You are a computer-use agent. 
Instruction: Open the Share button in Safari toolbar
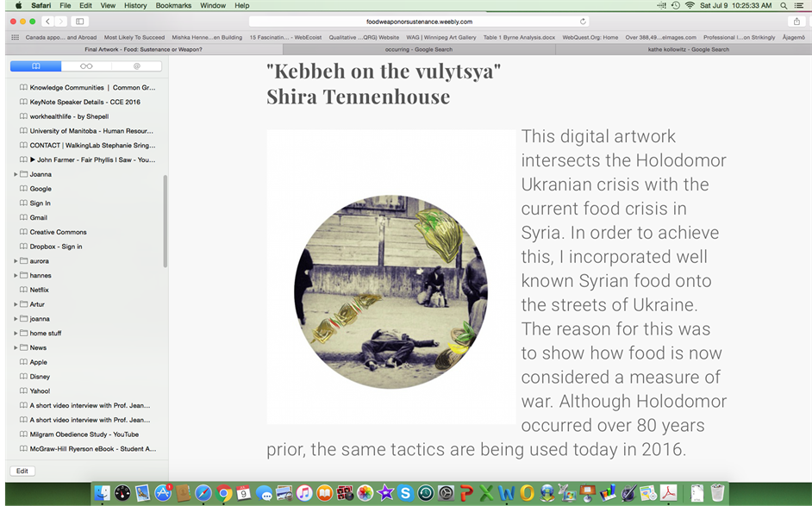[796, 22]
